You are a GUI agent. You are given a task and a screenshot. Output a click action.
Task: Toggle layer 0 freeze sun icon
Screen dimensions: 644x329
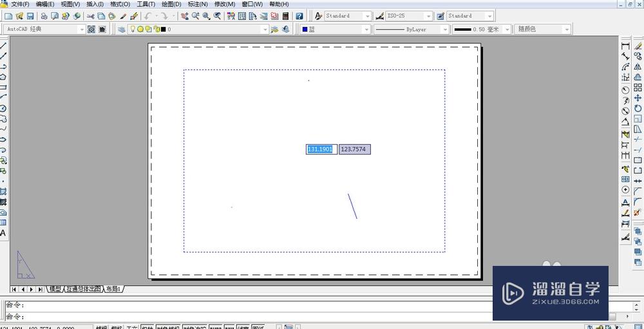(140, 29)
